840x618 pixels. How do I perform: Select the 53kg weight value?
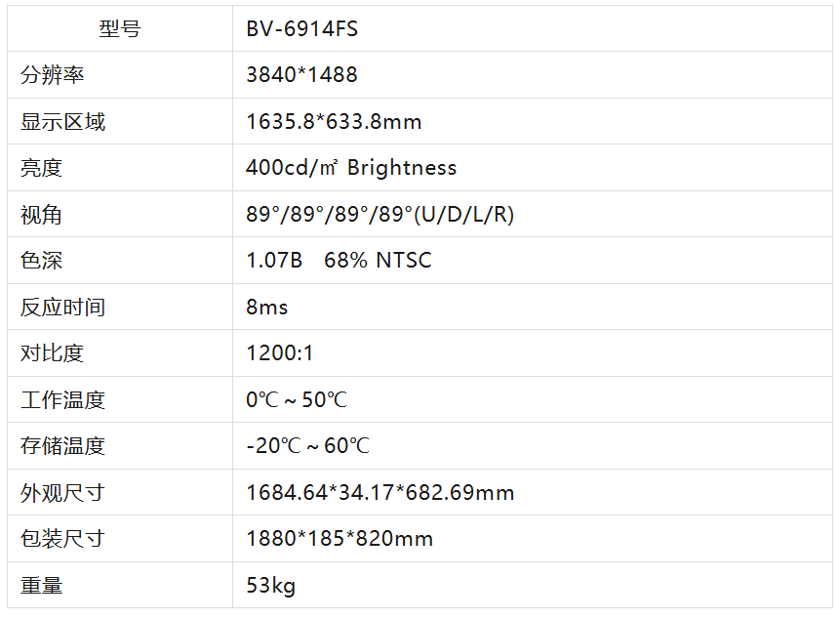tap(271, 586)
